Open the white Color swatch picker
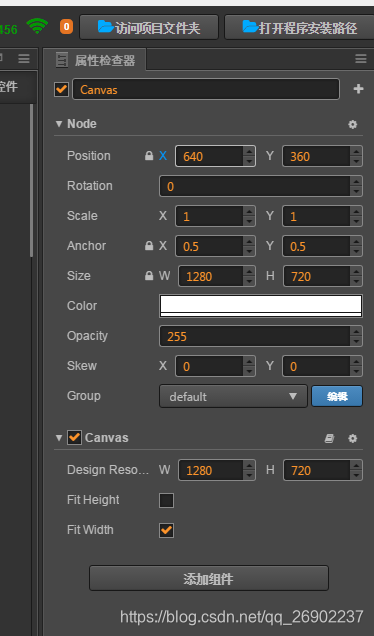This screenshot has height=636, width=374. [261, 306]
